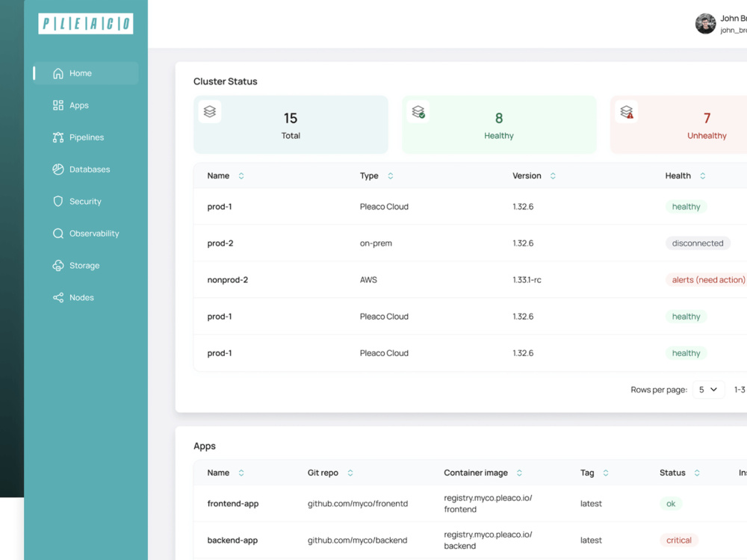Sort clusters by Health column
The height and width of the screenshot is (560, 747).
coord(703,175)
